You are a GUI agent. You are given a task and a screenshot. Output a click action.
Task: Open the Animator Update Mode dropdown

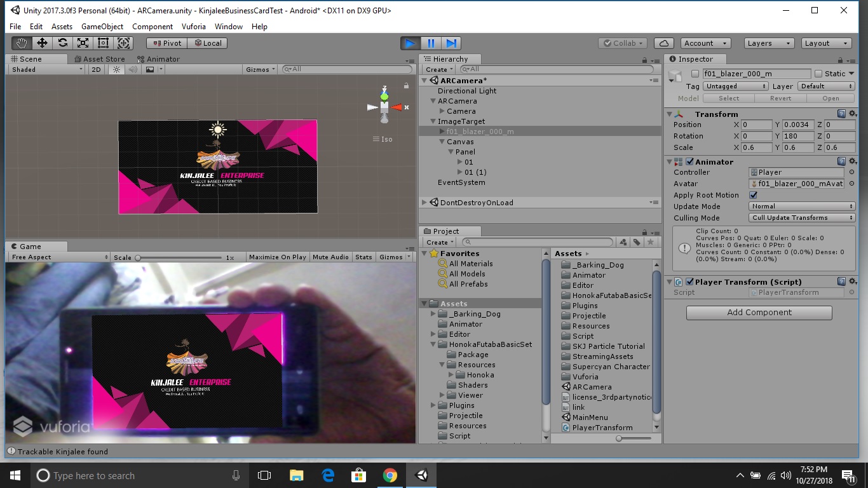(801, 206)
